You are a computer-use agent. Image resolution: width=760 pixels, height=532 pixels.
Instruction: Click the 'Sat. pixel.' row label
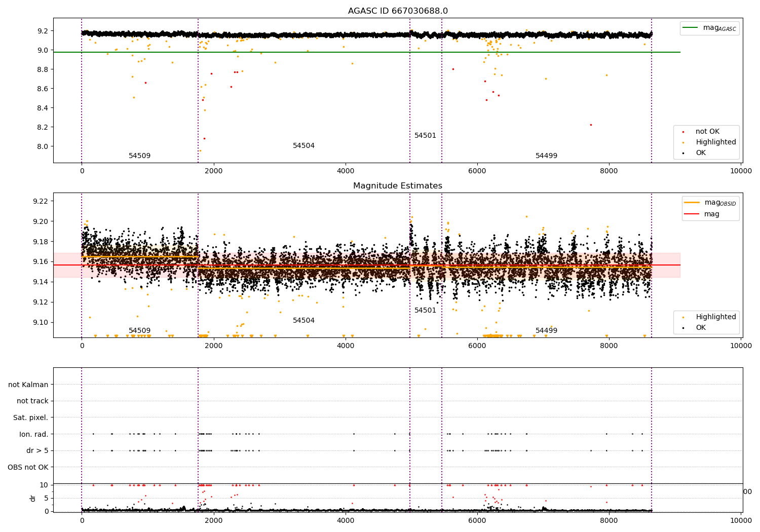(x=30, y=417)
